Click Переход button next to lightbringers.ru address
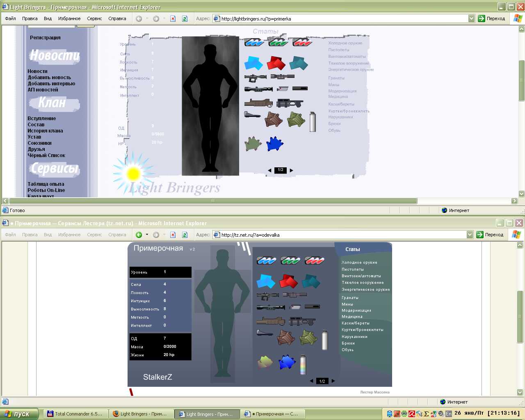The image size is (525, 420). [x=492, y=18]
